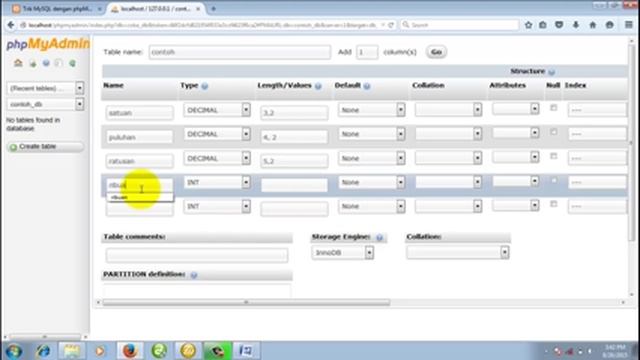Open the Recent tables dropdown
Image resolution: width=640 pixels, height=360 pixels.
click(45, 88)
